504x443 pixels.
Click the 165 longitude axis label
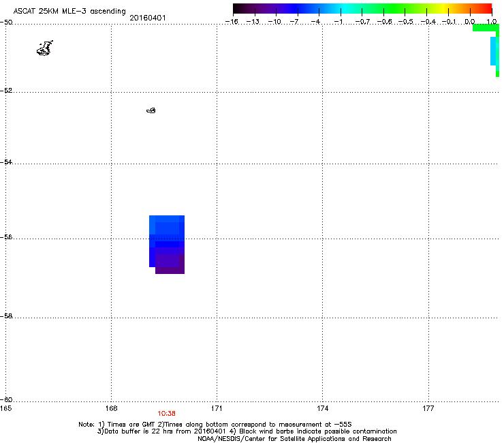coord(6,408)
